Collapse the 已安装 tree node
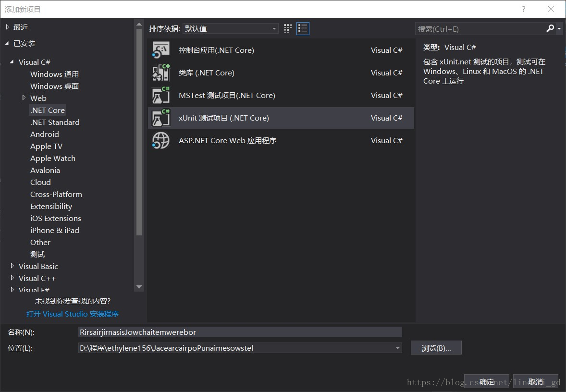Screen dimensions: 566x392 point(7,43)
